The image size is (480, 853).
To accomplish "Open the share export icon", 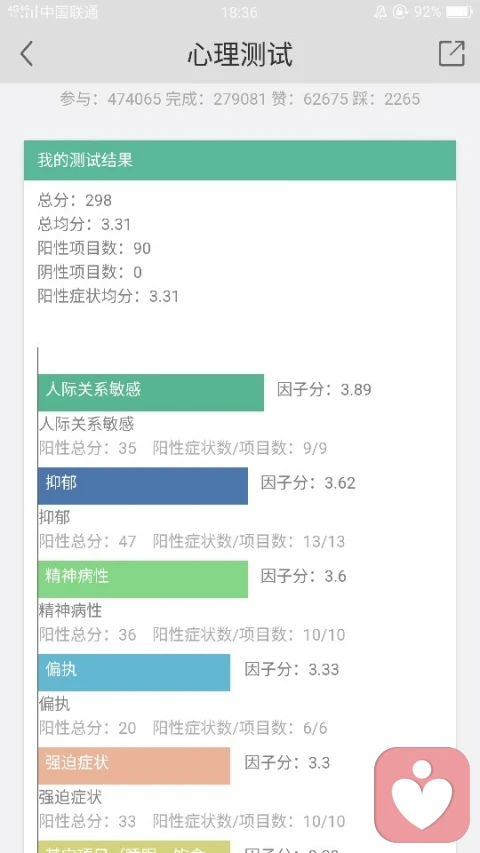I will click(452, 53).
